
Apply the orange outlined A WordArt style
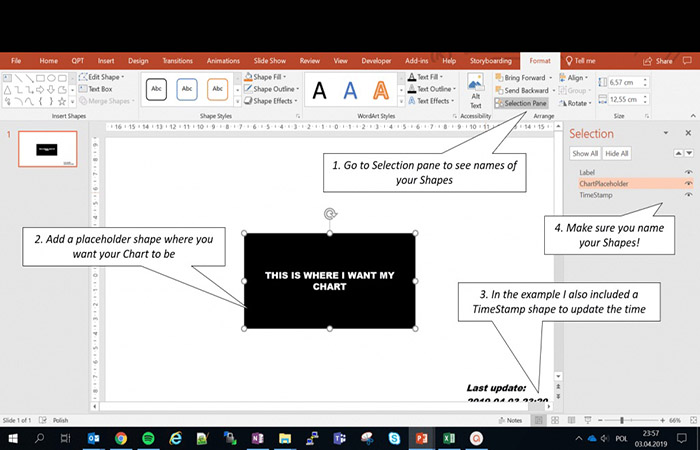coord(380,90)
